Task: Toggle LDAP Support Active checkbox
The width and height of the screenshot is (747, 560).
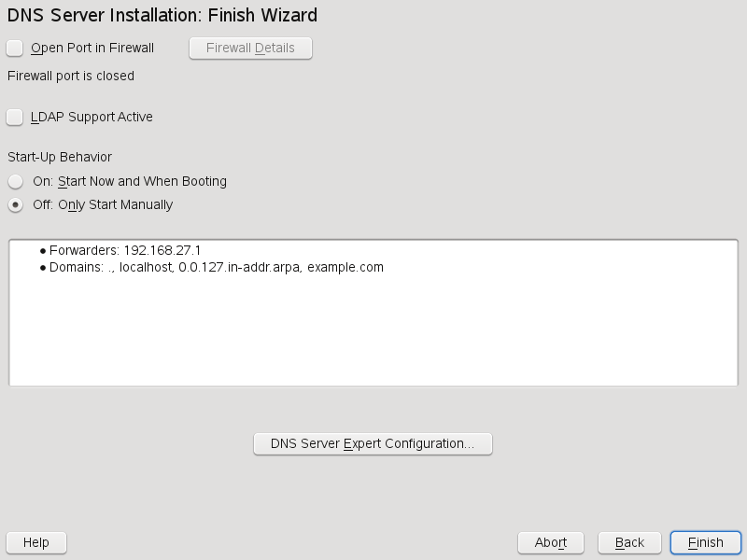Action: [15, 117]
